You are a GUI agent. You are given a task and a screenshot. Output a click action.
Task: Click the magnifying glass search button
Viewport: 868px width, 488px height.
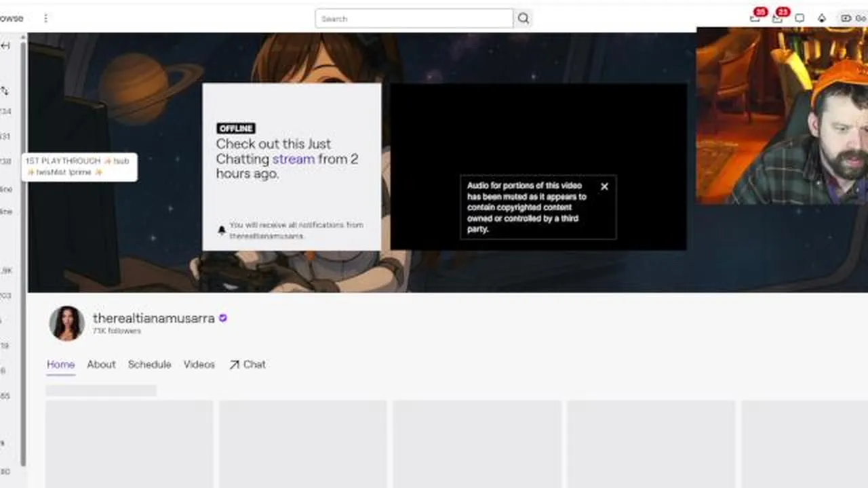coord(524,18)
